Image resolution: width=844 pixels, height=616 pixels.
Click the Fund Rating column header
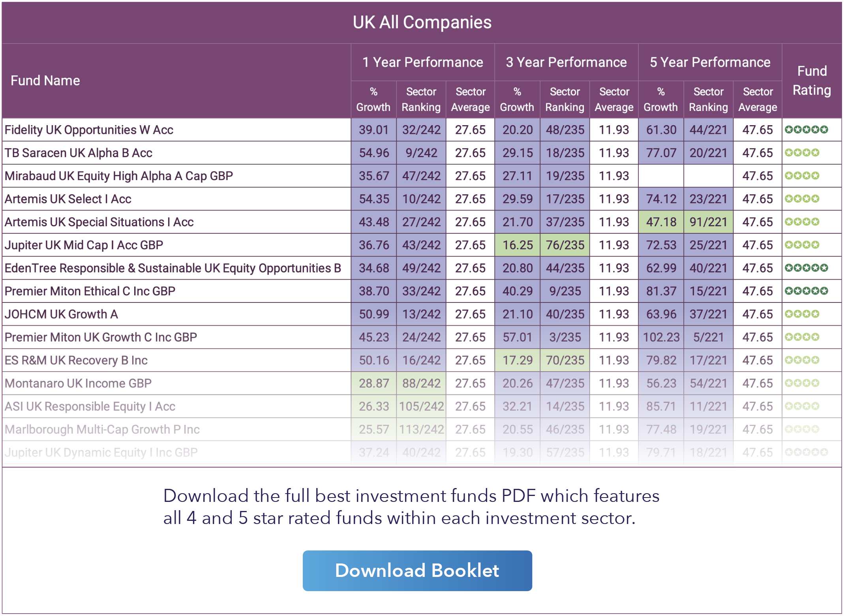click(x=812, y=81)
